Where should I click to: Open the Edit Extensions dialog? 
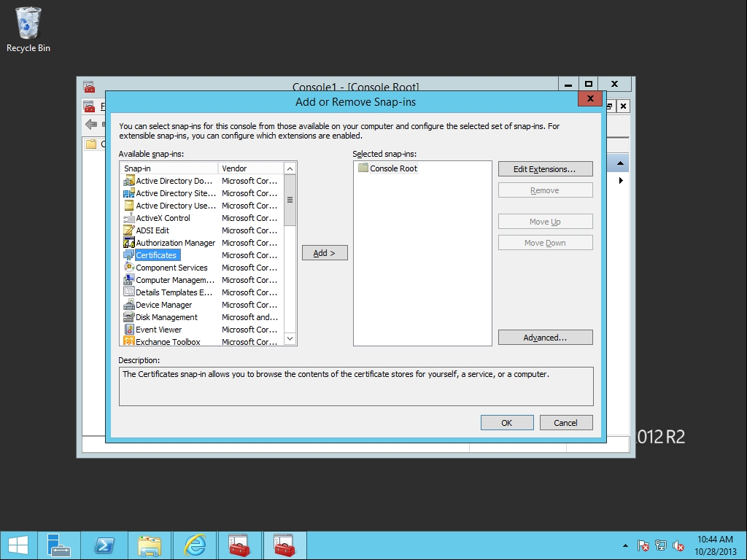[x=545, y=169]
